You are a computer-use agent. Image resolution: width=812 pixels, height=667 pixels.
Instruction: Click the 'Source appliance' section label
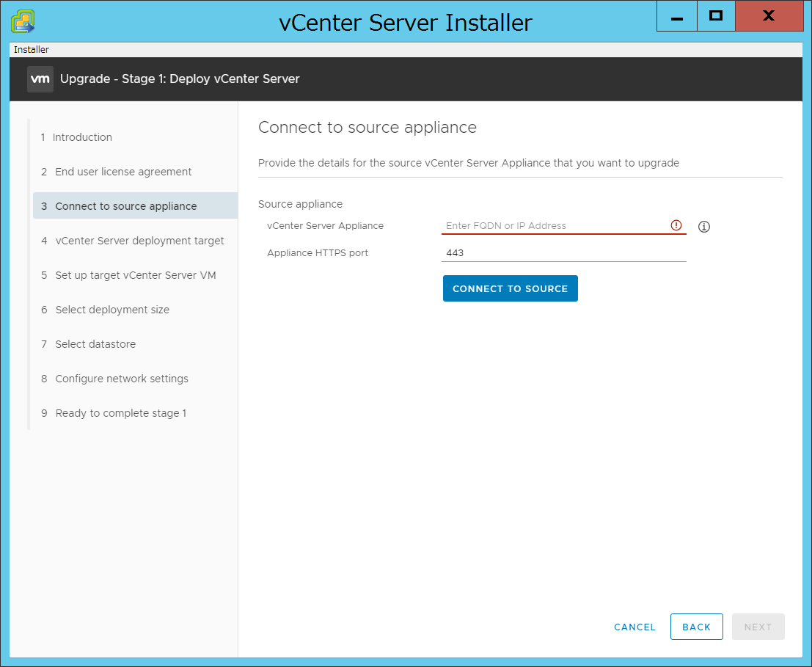coord(300,204)
